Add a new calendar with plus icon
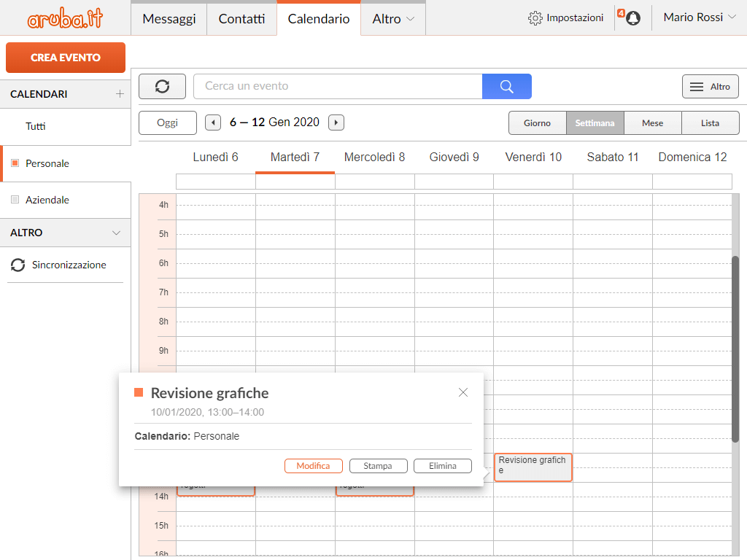Screen dimensions: 747x560 pos(120,94)
